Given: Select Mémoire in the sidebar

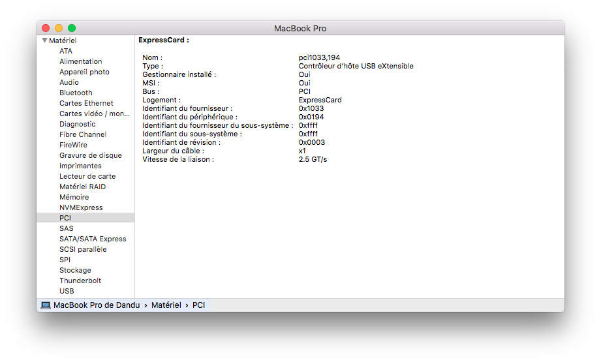Looking at the screenshot, I should [74, 197].
